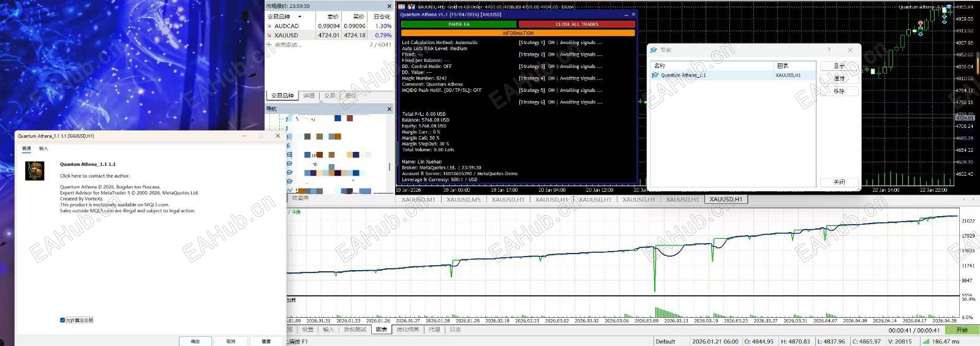The width and height of the screenshot is (980, 346).
Task: Click the 图表 column header in Experts dialog
Action: [x=795, y=66]
